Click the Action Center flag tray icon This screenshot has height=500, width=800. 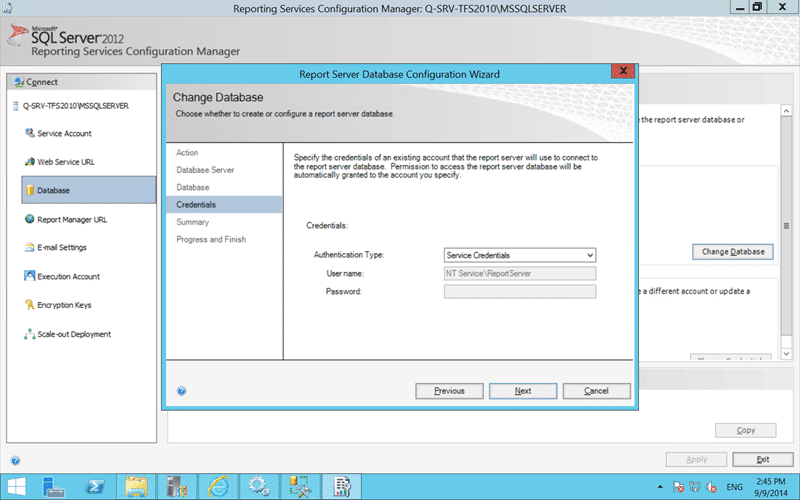[678, 487]
